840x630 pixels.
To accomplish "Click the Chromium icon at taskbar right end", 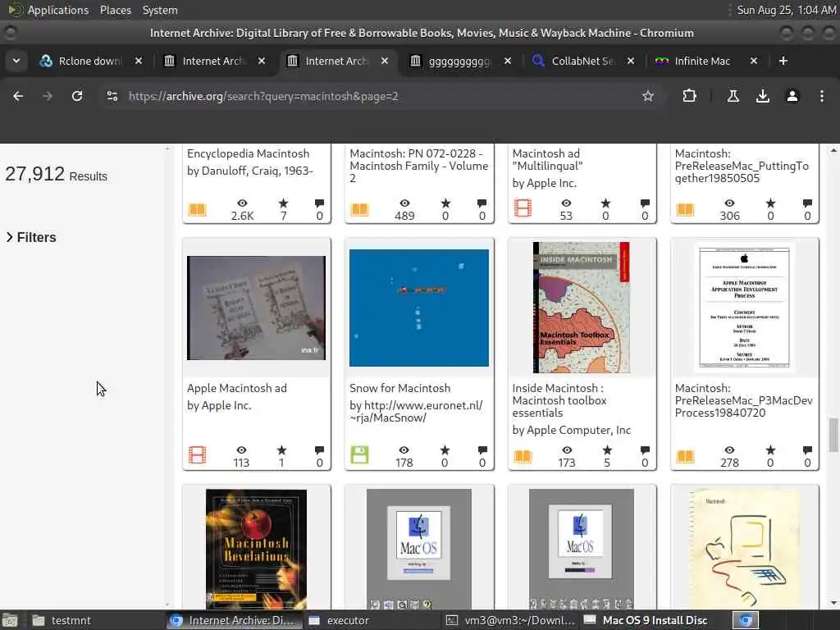I will point(746,620).
